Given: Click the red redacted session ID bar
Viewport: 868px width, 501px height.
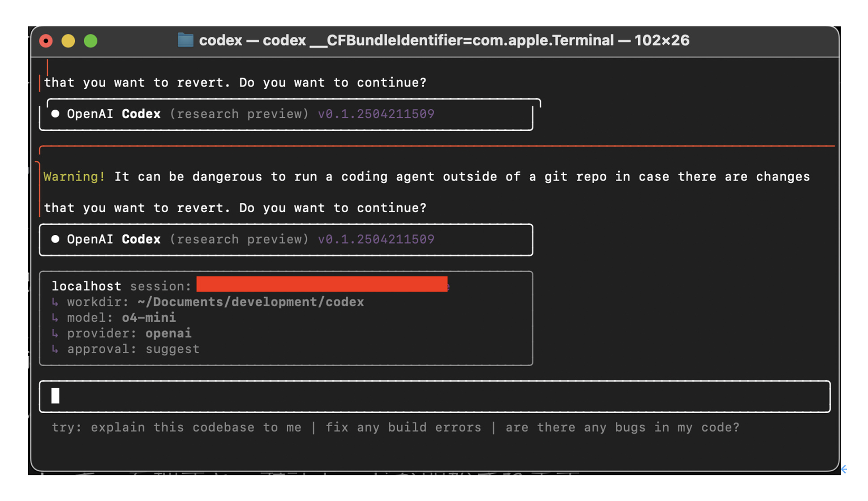Looking at the screenshot, I should (322, 284).
